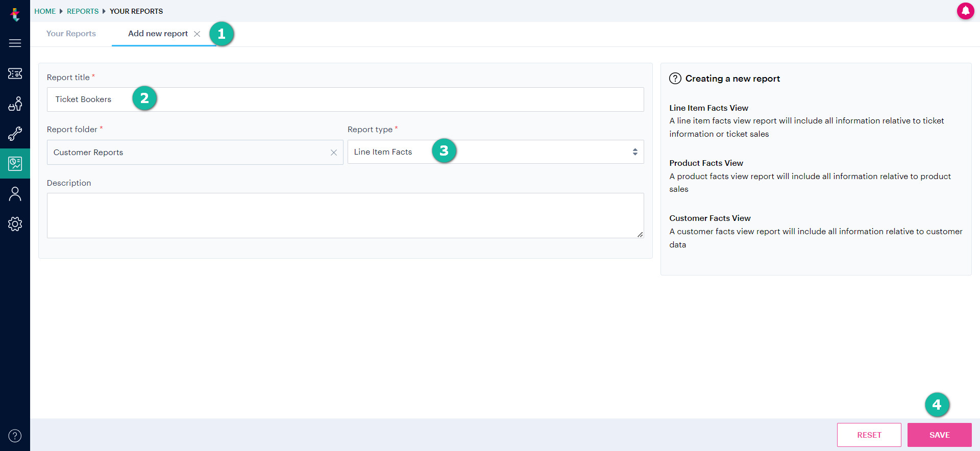Open notifications bell
The width and height of the screenshot is (980, 451).
click(965, 11)
